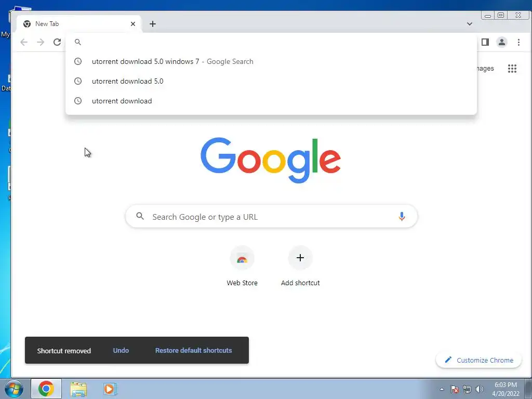Choose the plain 'utorrent download' suggestion
Viewport: 532px width, 399px height.
tap(271, 101)
